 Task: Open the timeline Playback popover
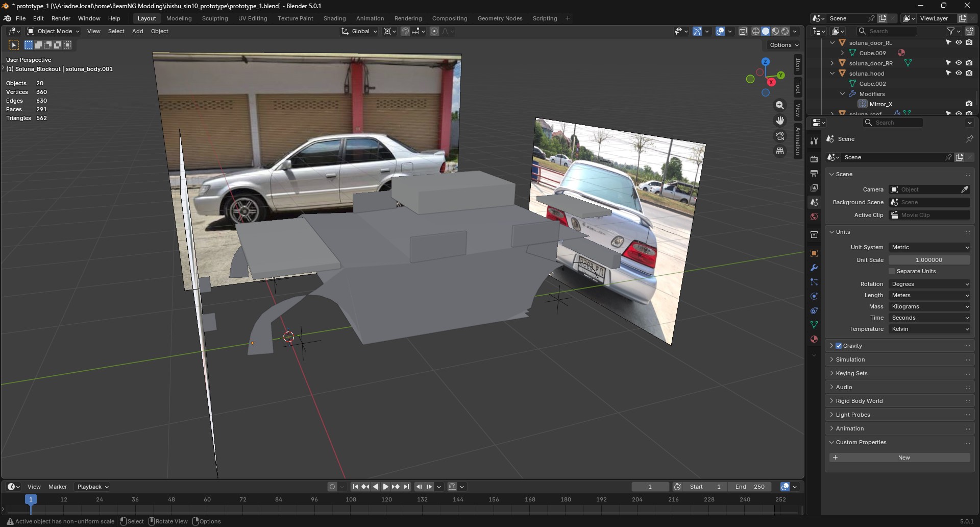click(x=92, y=487)
